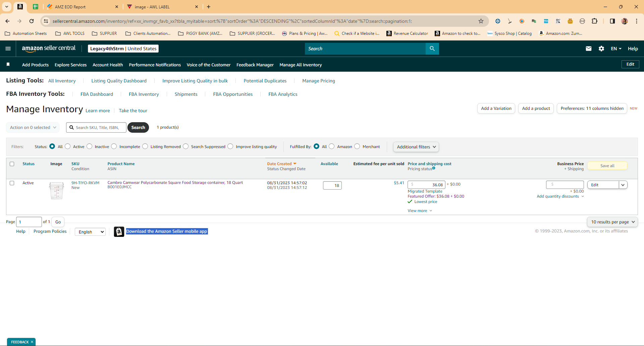Image resolution: width=644 pixels, height=346 pixels.
Task: Close the image - AWL LABEL tab
Action: 197,7
